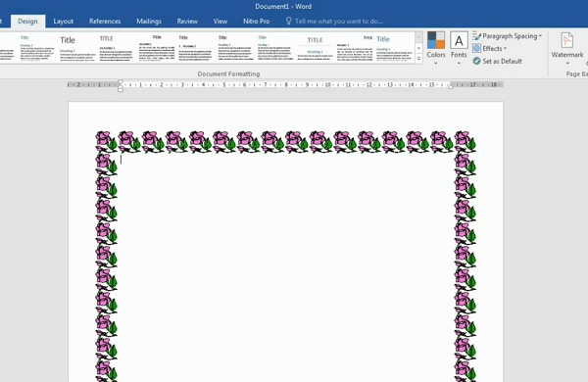Image resolution: width=588 pixels, height=382 pixels.
Task: Click the first line indent marker on ruler
Action: click(x=121, y=82)
